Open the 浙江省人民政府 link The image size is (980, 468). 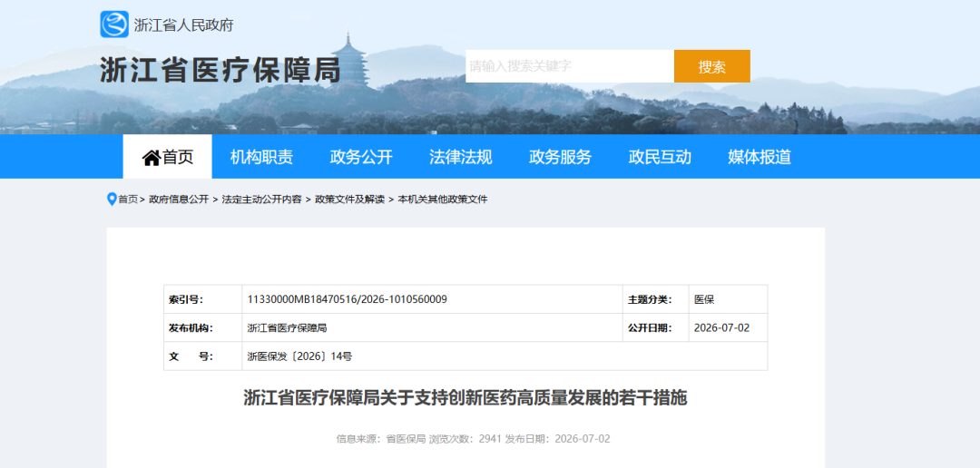[x=183, y=25]
